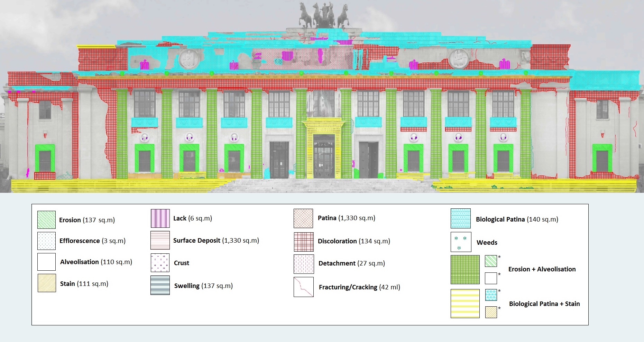
Task: Click the 'Patina (1,330 sq.m)' legend text
Action: click(347, 218)
